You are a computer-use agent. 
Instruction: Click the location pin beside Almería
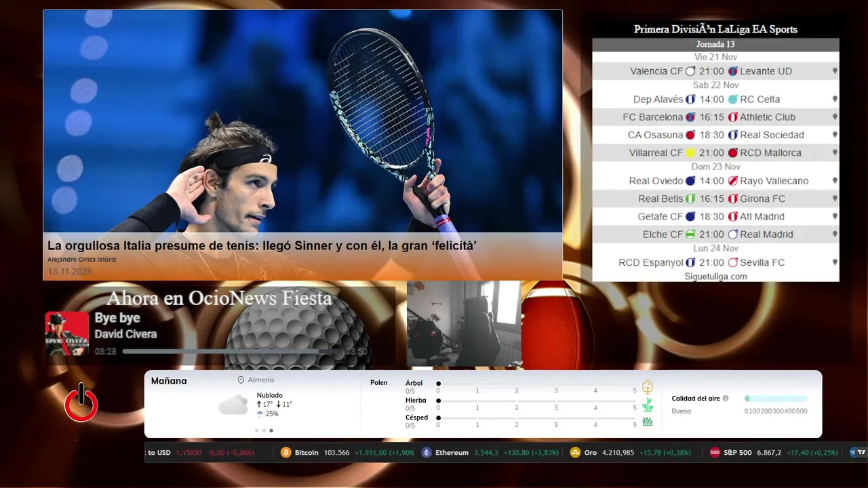click(x=241, y=380)
